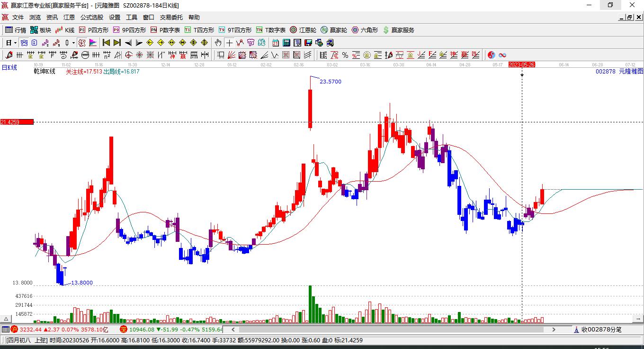Open 赢家服务 with the dollar icon
This screenshot has height=349, width=644.
point(398,30)
